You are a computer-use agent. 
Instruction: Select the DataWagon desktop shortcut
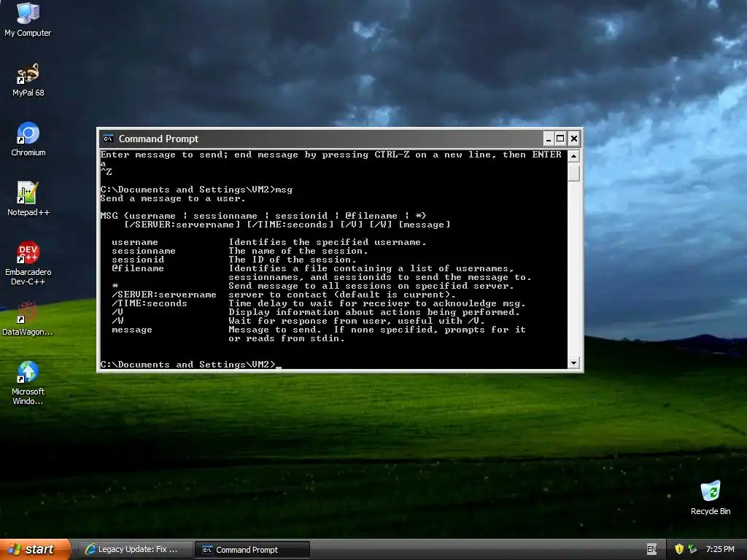(x=28, y=319)
